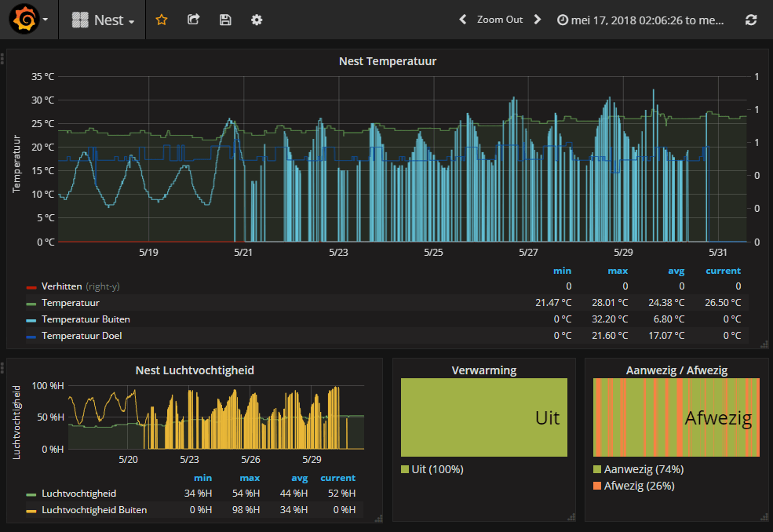Click the Afwezig (26%) legend entry
773x532 pixels.
(x=634, y=486)
